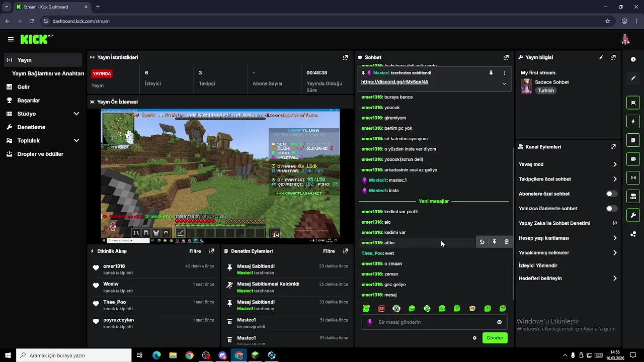Click the info icon in right sidebar

tap(633, 59)
